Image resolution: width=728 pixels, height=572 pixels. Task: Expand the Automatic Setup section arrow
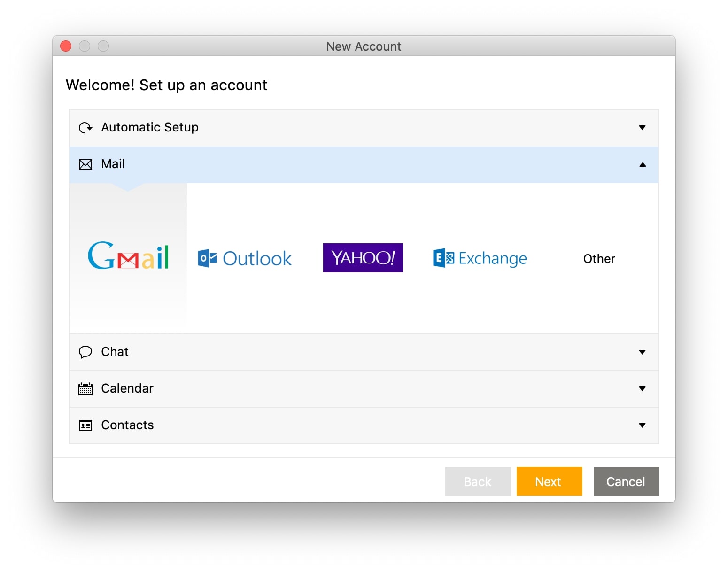[x=642, y=128]
